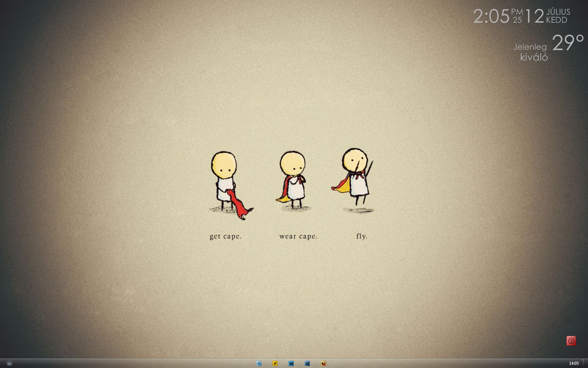Click the red power button widget
588x368 pixels.
[571, 341]
